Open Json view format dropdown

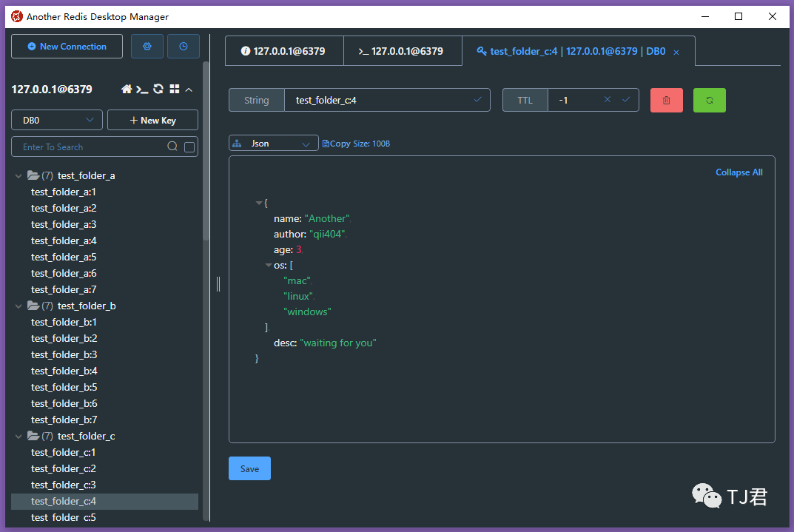tap(274, 144)
